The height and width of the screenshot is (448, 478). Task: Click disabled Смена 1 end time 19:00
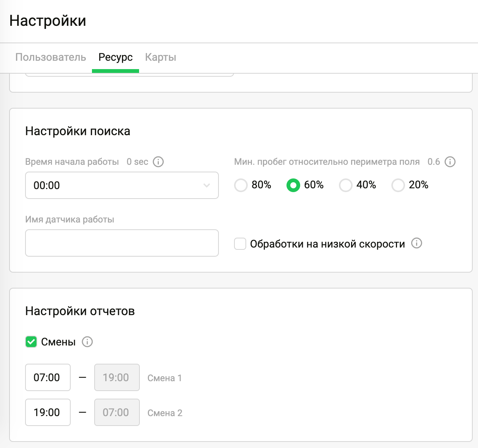tap(117, 377)
